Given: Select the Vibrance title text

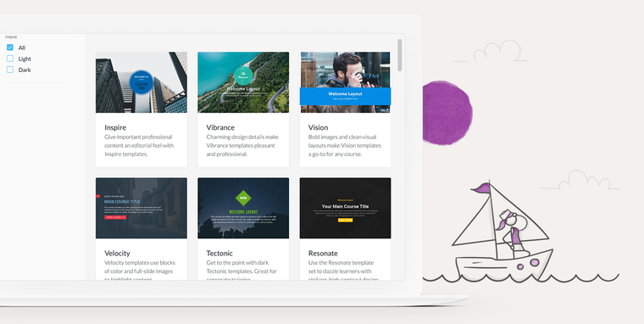Looking at the screenshot, I should pyautogui.click(x=220, y=127).
